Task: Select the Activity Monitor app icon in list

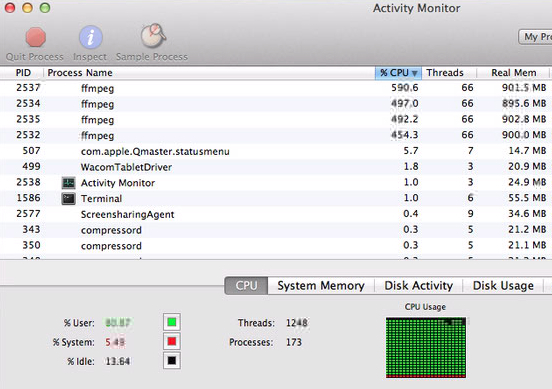Action: coord(69,183)
